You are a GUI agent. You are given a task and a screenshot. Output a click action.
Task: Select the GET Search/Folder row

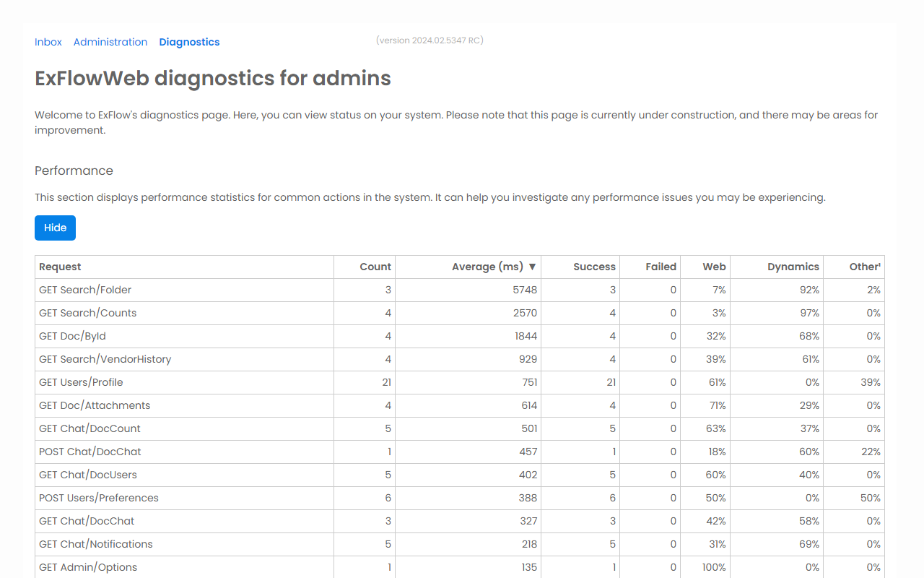tap(459, 290)
